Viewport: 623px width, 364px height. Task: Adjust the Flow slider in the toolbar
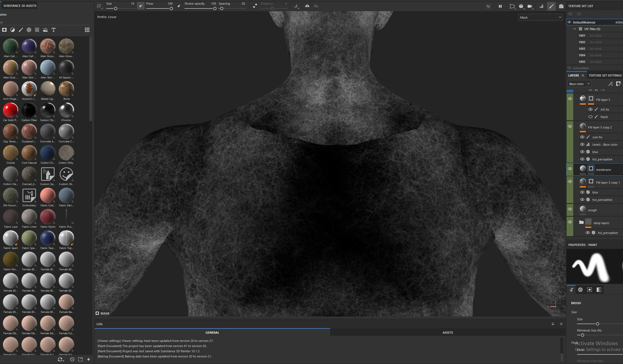pos(171,8)
